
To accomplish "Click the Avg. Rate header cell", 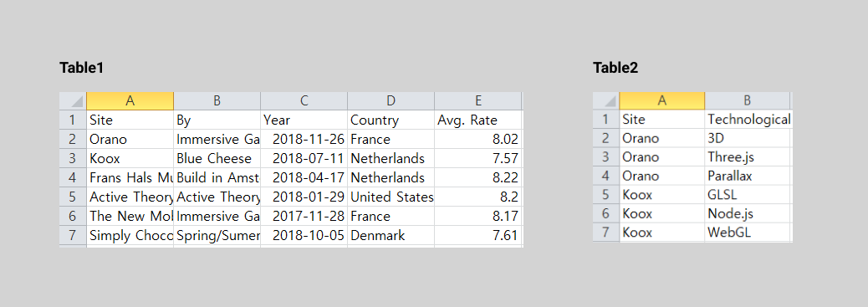I will click(x=477, y=120).
